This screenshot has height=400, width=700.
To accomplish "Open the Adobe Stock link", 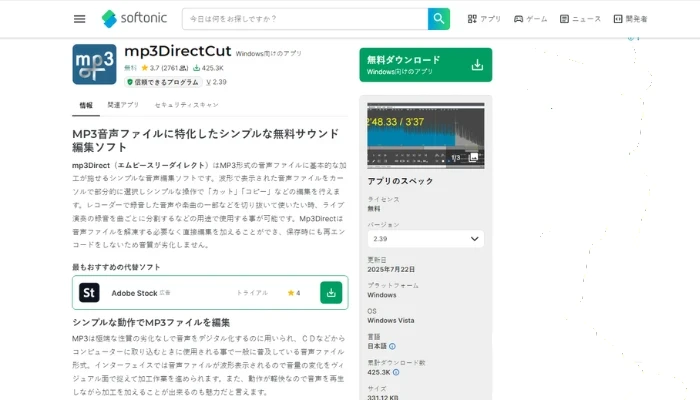I will point(134,293).
